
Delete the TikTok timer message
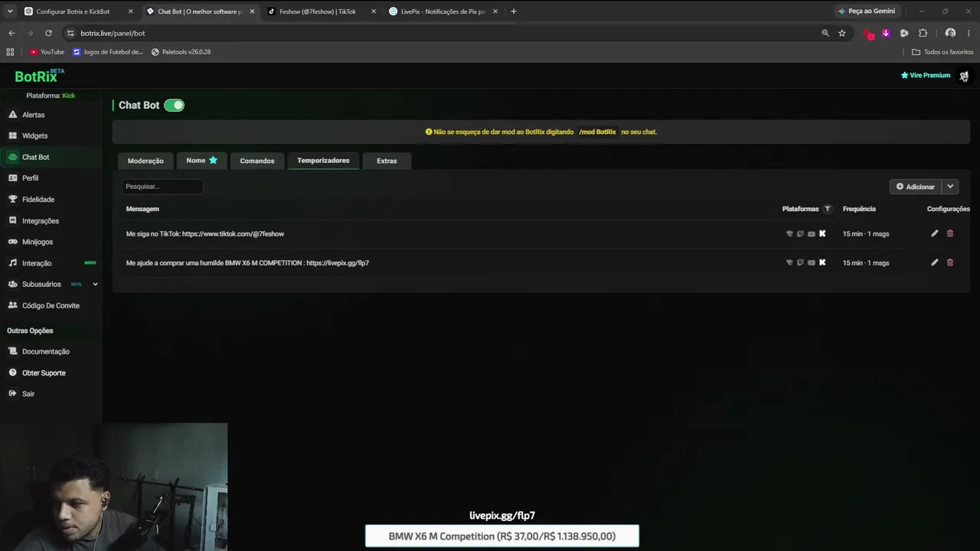(950, 233)
